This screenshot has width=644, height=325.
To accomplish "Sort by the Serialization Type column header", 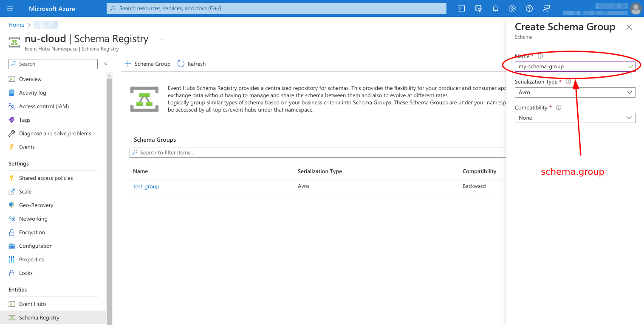I will [x=320, y=171].
